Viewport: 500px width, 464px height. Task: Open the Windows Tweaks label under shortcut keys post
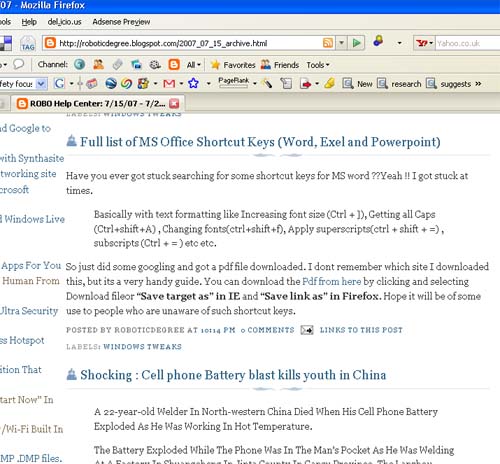[x=142, y=347]
